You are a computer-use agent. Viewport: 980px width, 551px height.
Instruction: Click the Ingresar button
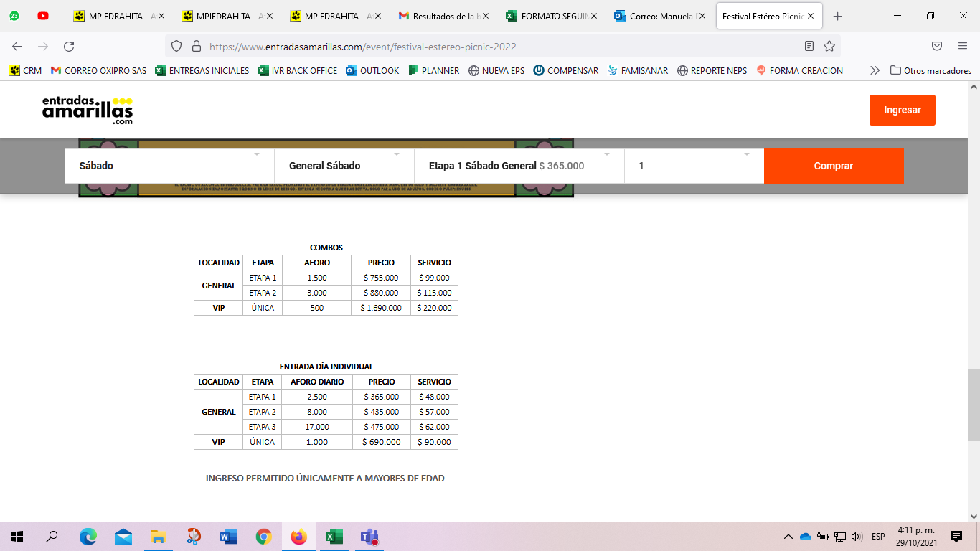pyautogui.click(x=903, y=110)
